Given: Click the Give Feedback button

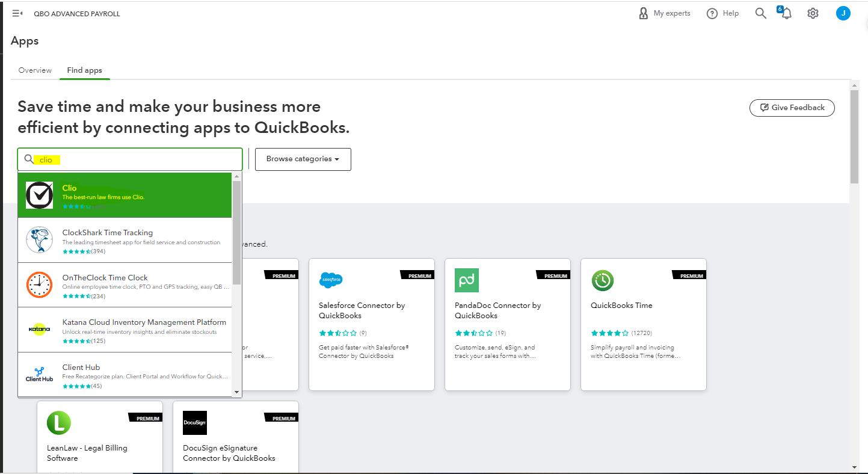Looking at the screenshot, I should (x=792, y=108).
